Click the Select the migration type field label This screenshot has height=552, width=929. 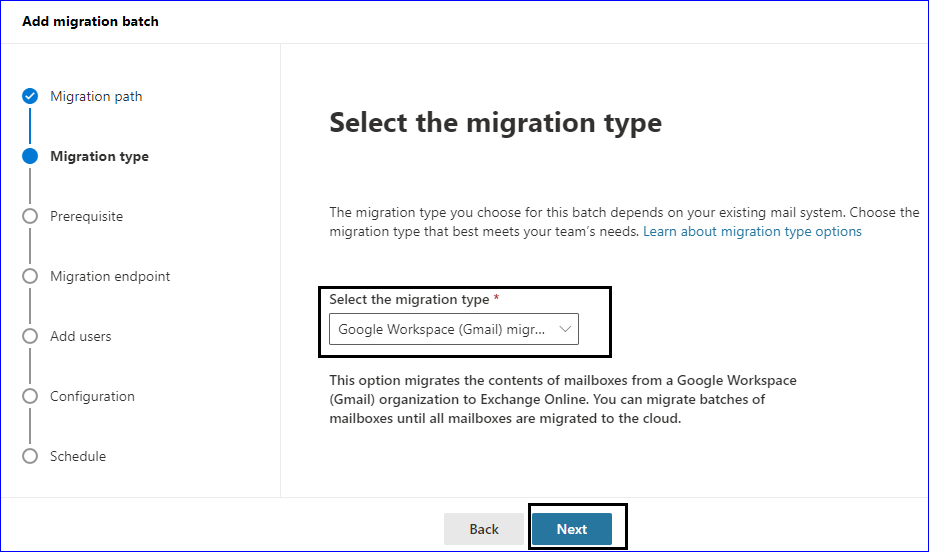pyautogui.click(x=409, y=300)
